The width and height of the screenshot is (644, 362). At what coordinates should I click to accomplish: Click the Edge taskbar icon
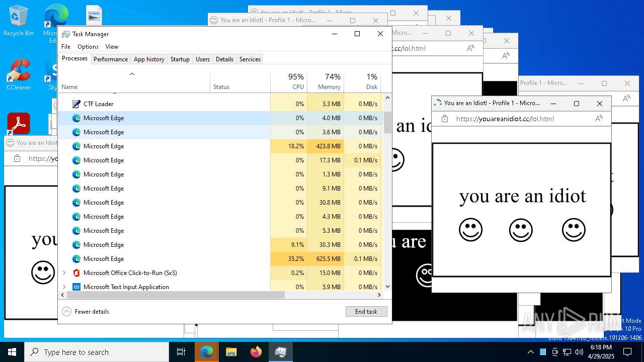(206, 352)
